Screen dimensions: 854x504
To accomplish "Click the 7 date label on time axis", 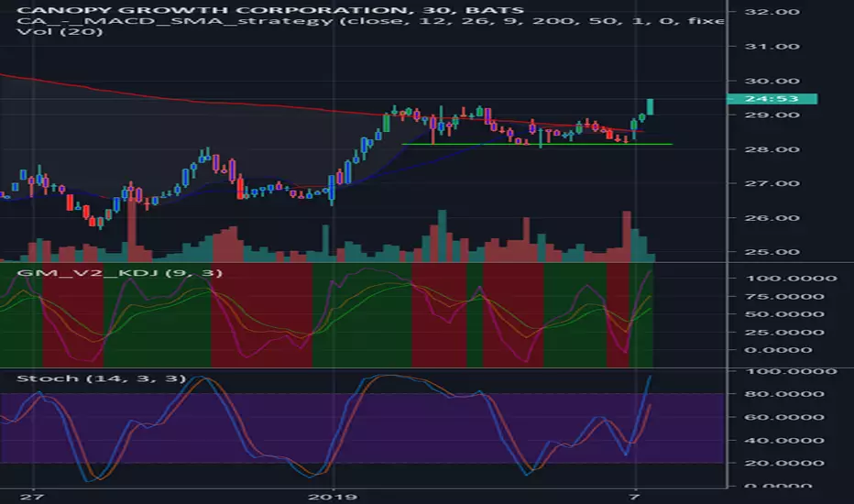I will 633,497.
